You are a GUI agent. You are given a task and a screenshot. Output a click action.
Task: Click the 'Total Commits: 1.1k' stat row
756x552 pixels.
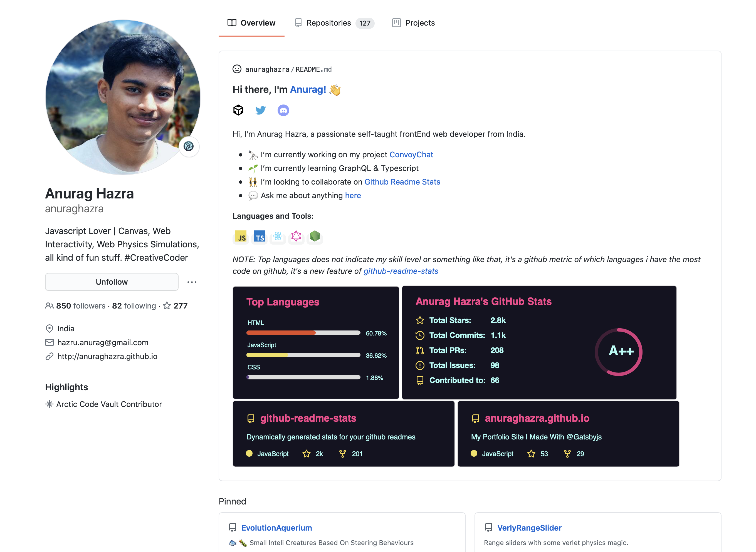point(461,335)
